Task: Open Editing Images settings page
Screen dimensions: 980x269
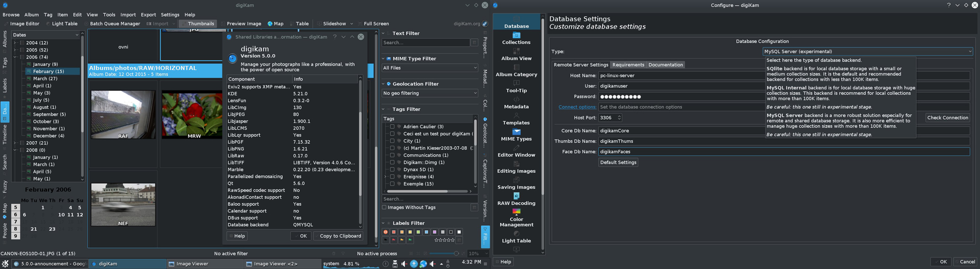Action: click(x=516, y=168)
